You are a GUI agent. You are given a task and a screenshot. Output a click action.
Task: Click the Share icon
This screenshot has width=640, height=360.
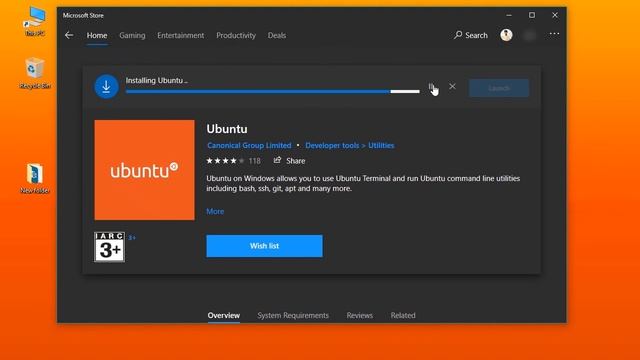click(x=278, y=160)
